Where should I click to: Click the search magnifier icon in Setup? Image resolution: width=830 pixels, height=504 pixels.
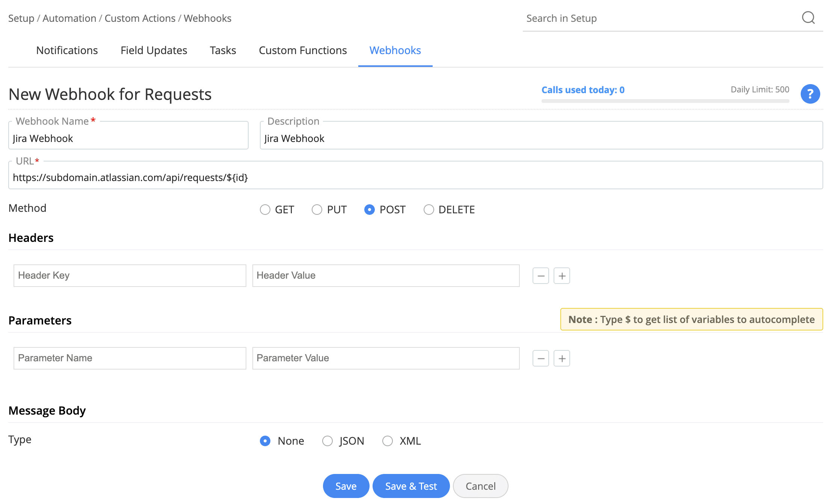(x=808, y=18)
